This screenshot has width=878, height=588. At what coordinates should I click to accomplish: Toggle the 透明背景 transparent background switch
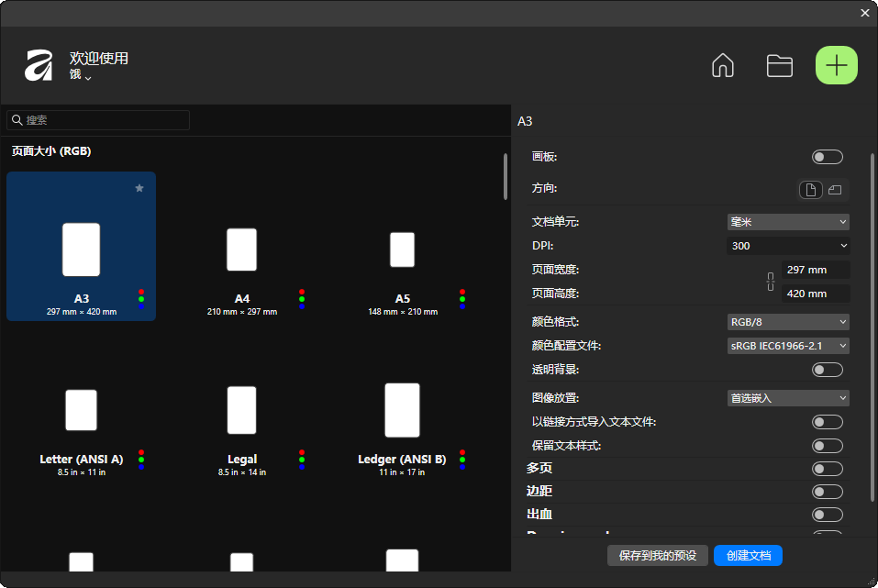coord(827,370)
